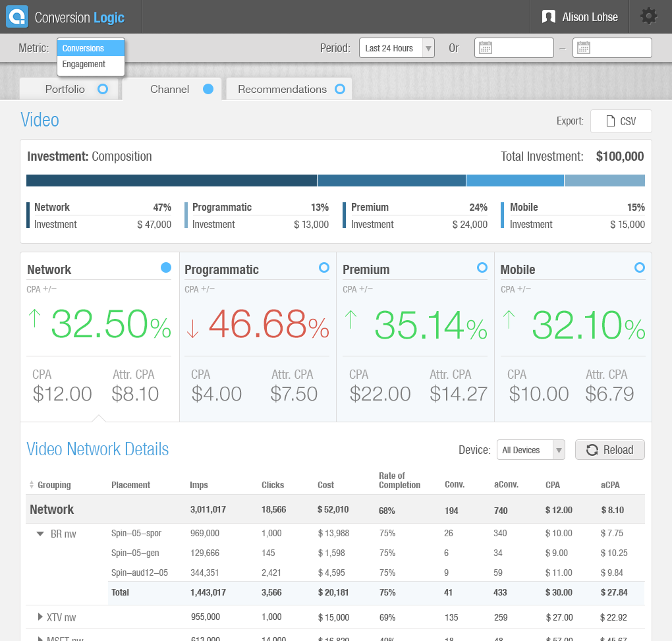
Task: Select the Premium card radio button
Action: click(x=482, y=267)
